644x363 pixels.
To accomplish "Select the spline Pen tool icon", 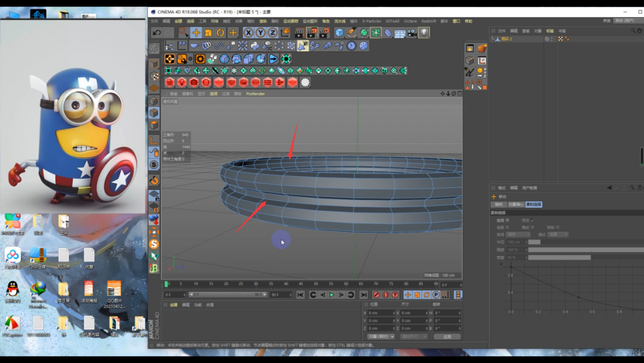I will click(352, 32).
